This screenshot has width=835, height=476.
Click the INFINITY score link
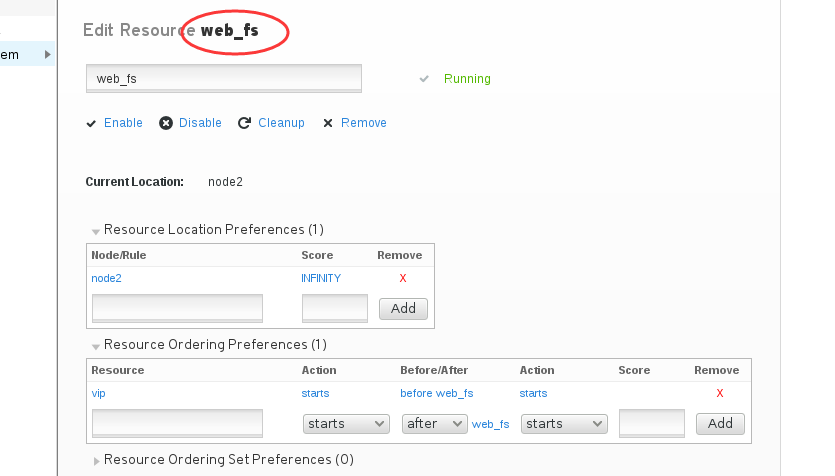click(321, 278)
